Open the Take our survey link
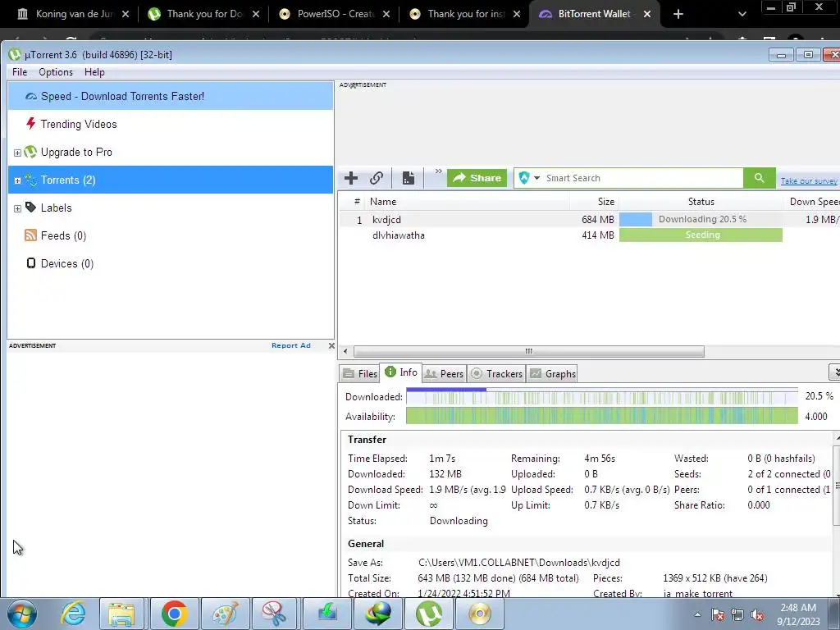840x630 pixels. click(808, 181)
